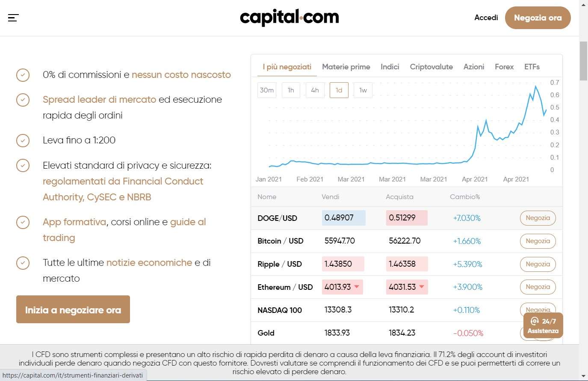The image size is (588, 381).
Task: Switch chart to the 1h timeframe
Action: 291,90
